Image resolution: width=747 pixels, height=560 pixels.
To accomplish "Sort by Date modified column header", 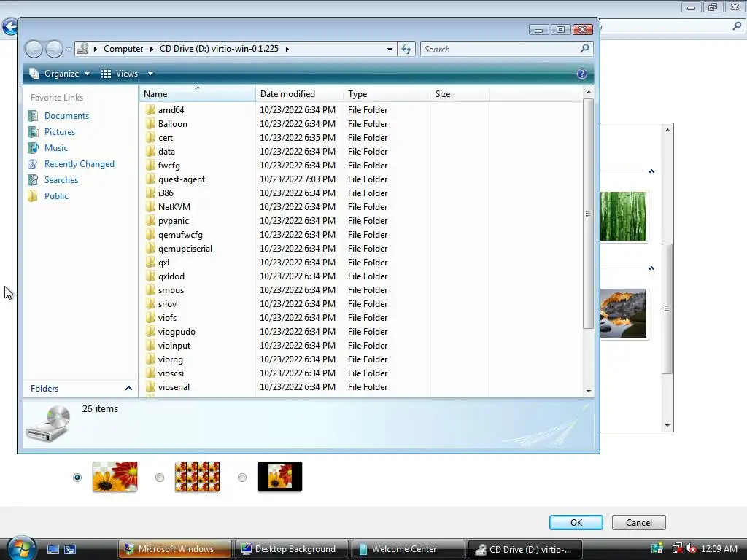I will (299, 94).
